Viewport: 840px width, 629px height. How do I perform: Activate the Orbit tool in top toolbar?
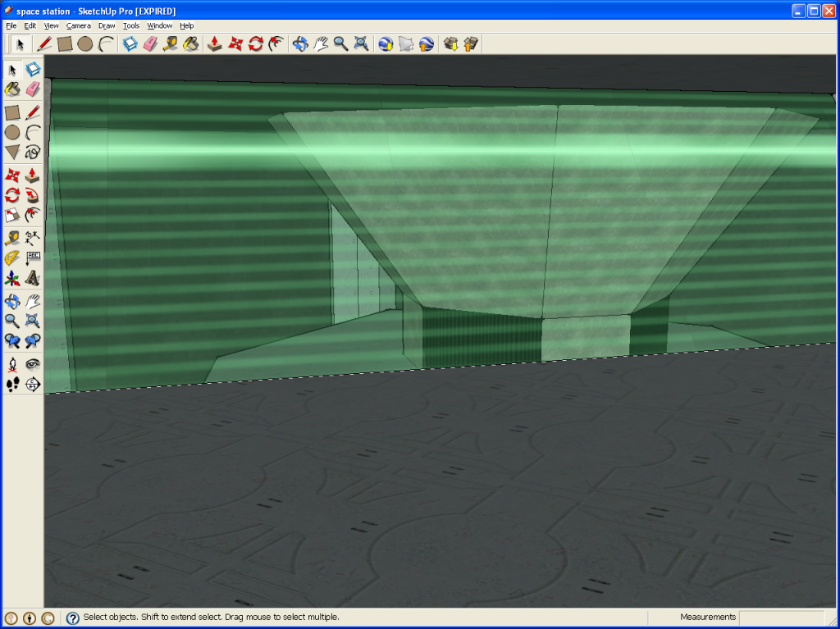[300, 44]
